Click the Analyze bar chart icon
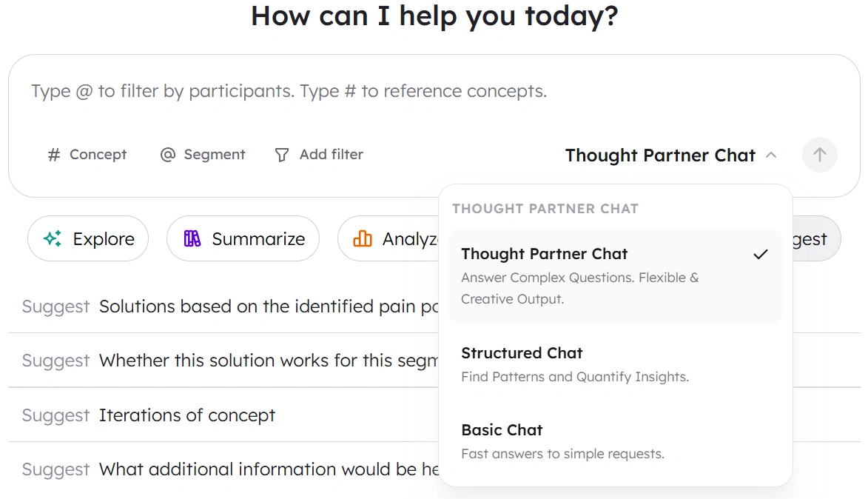Viewport: 868px width, 499px height. tap(363, 238)
